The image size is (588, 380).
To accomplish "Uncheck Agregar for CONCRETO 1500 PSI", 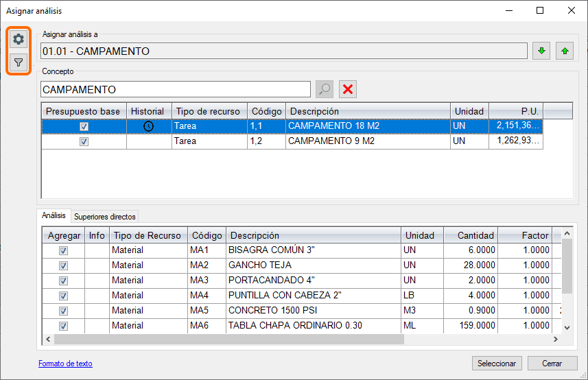I will point(63,311).
